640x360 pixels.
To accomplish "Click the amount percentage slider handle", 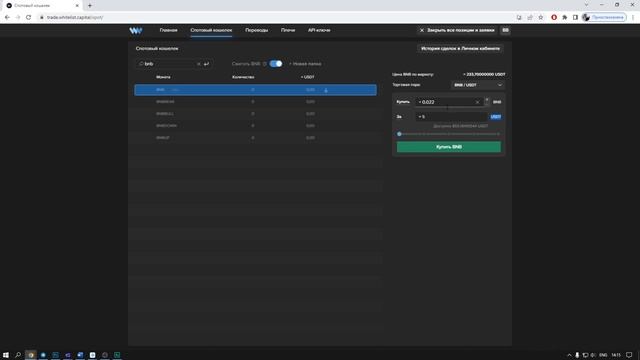I will tap(399, 134).
